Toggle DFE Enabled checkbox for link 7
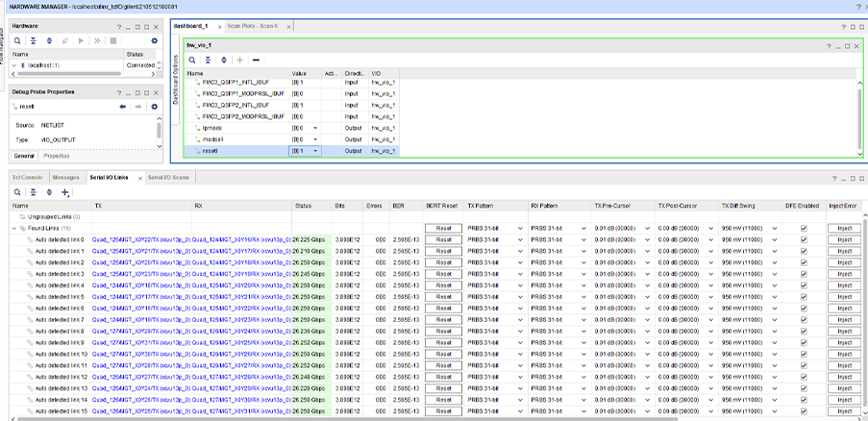Image resolution: width=868 pixels, height=421 pixels. click(x=804, y=319)
